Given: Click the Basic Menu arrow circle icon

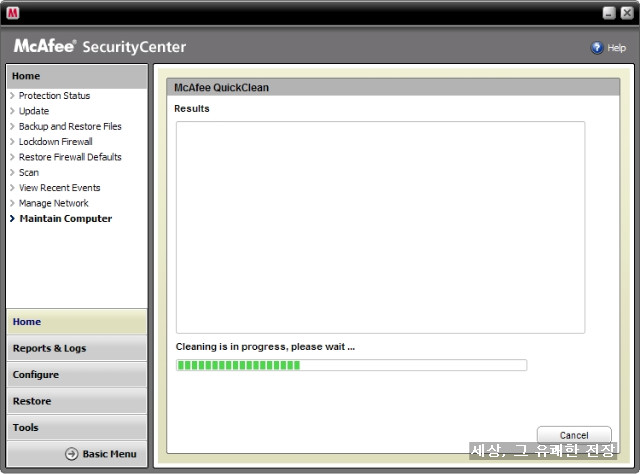Looking at the screenshot, I should (71, 454).
